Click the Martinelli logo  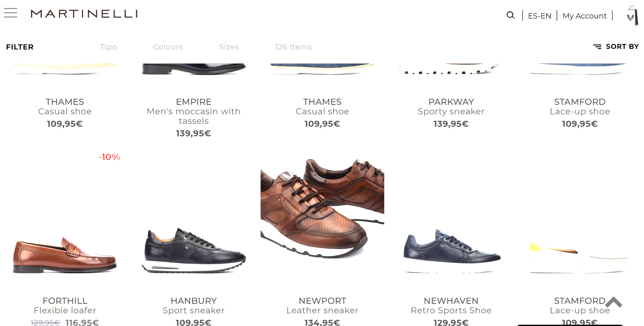84,14
